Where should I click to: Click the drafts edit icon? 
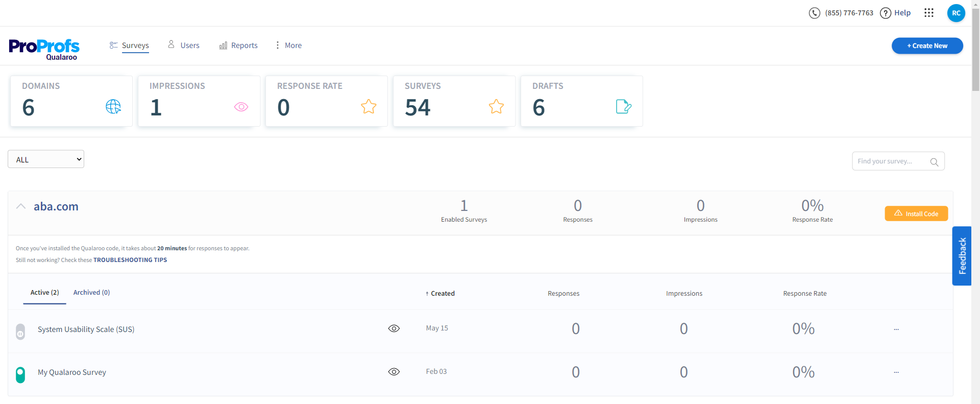pos(623,107)
